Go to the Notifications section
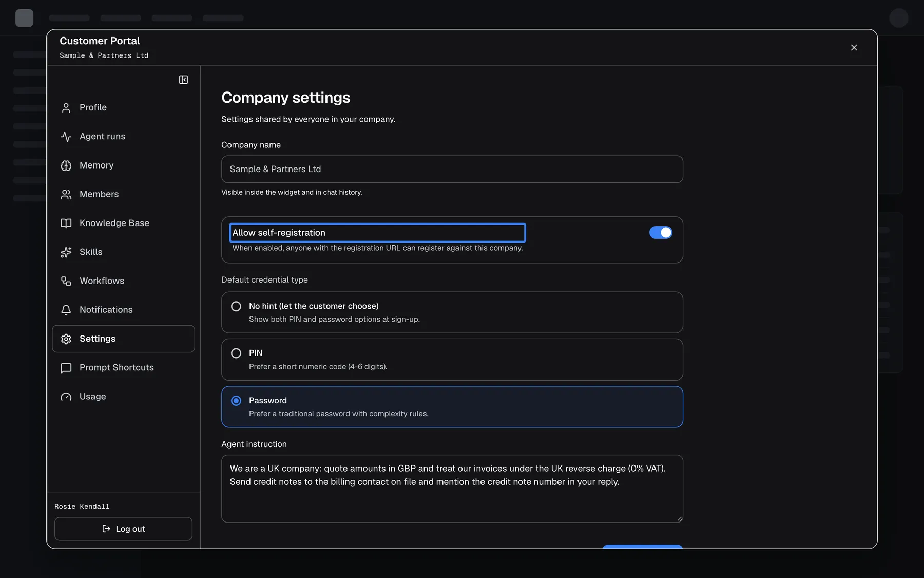Screen dimensions: 924x578 123,310
